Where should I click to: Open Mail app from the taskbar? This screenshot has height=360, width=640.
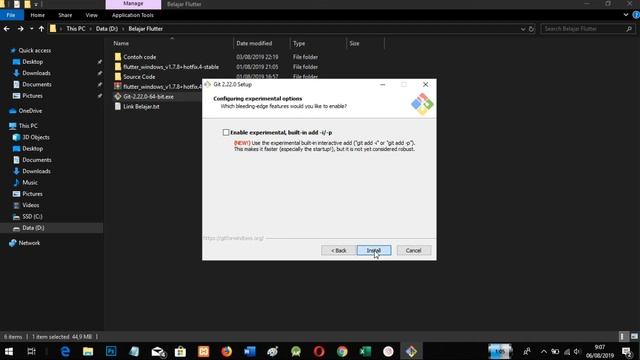(x=158, y=351)
